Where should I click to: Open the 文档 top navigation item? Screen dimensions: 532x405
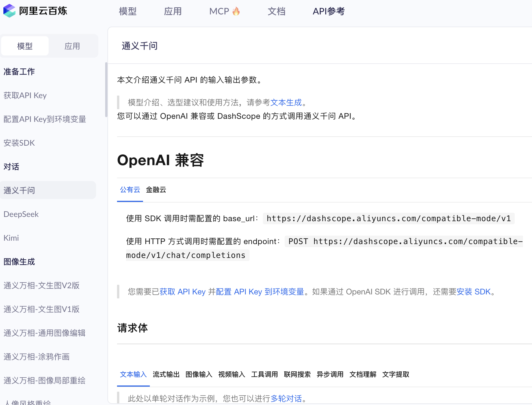[276, 11]
